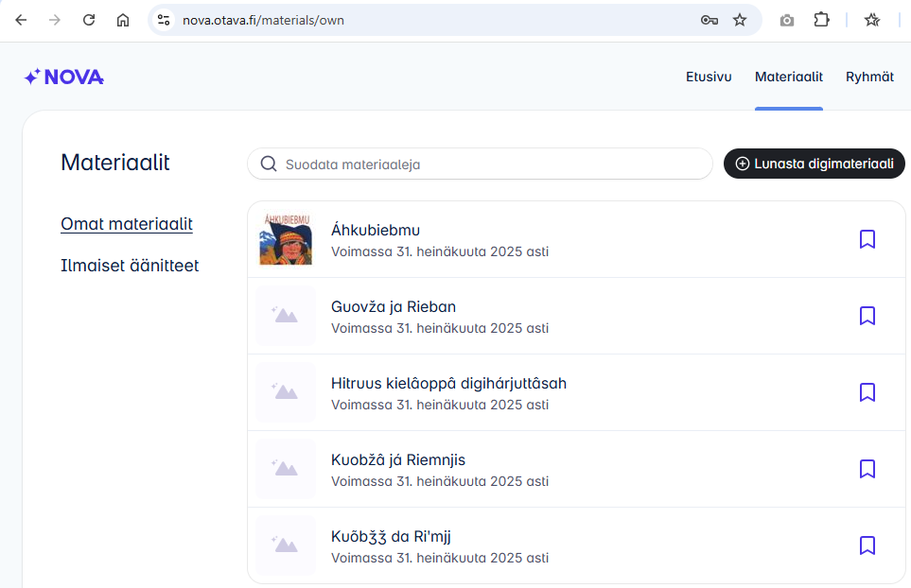Select Omat materiaalit in sidebar
Screen dimensions: 911x588
127,224
